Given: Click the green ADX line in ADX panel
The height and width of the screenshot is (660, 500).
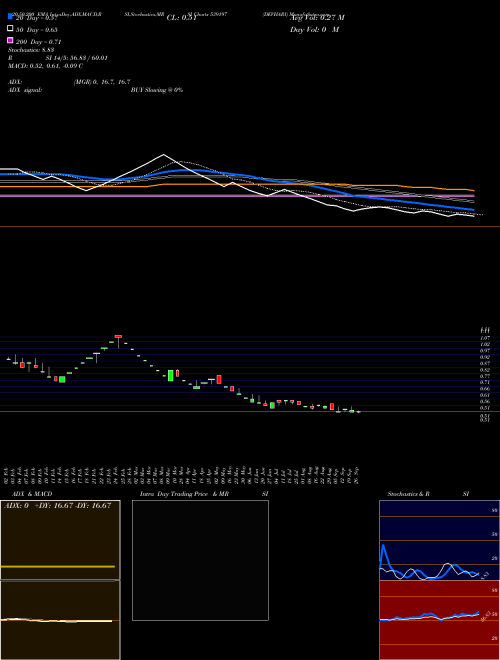Looking at the screenshot, I should pyautogui.click(x=58, y=567).
